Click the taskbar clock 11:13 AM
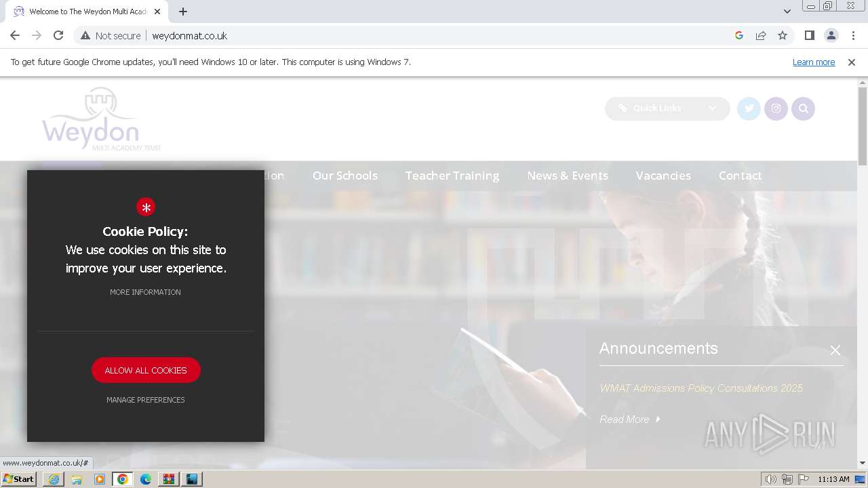The image size is (868, 488). 833,479
